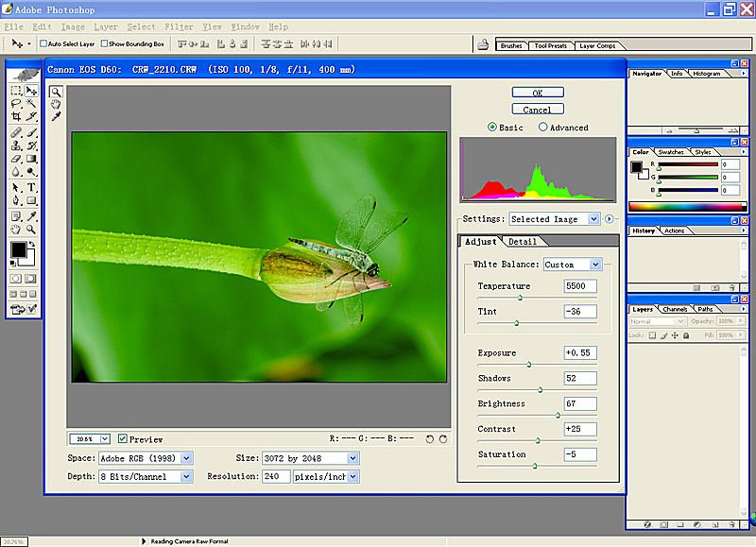Select the Magic Wand tool
Screen dimensions: 756x547
click(31, 104)
